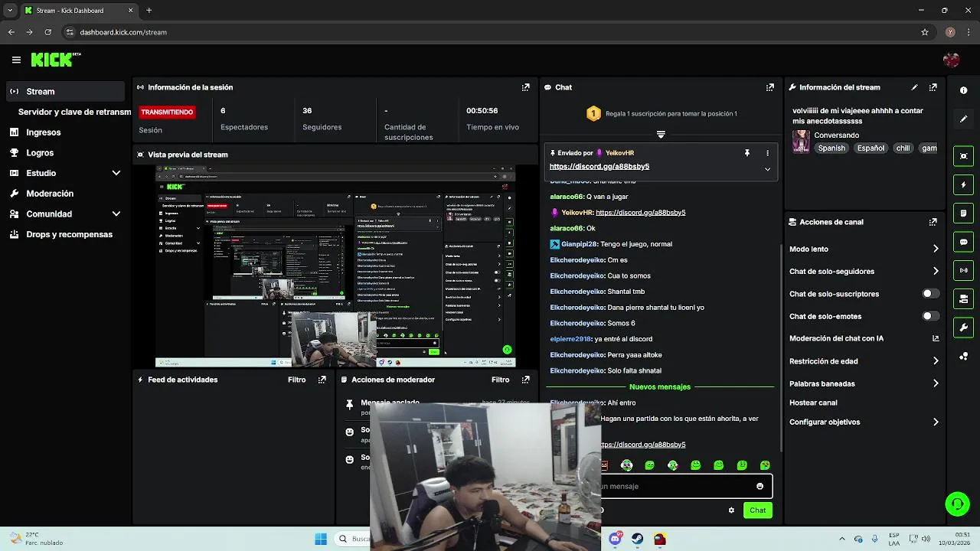The width and height of the screenshot is (980, 551).
Task: Expand the Comunidad sidebar section
Action: 116,214
